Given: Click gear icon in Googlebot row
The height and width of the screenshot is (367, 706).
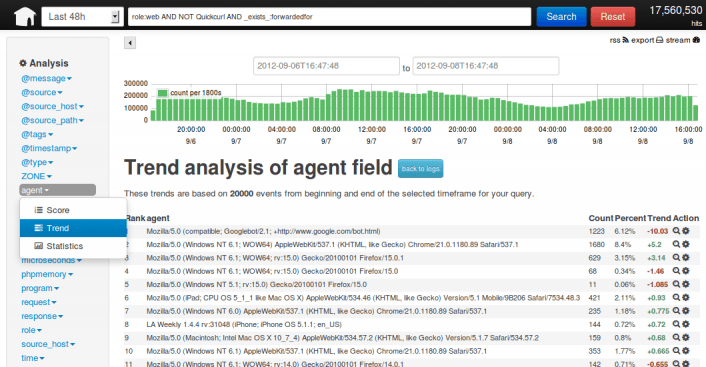Looking at the screenshot, I should pos(686,231).
